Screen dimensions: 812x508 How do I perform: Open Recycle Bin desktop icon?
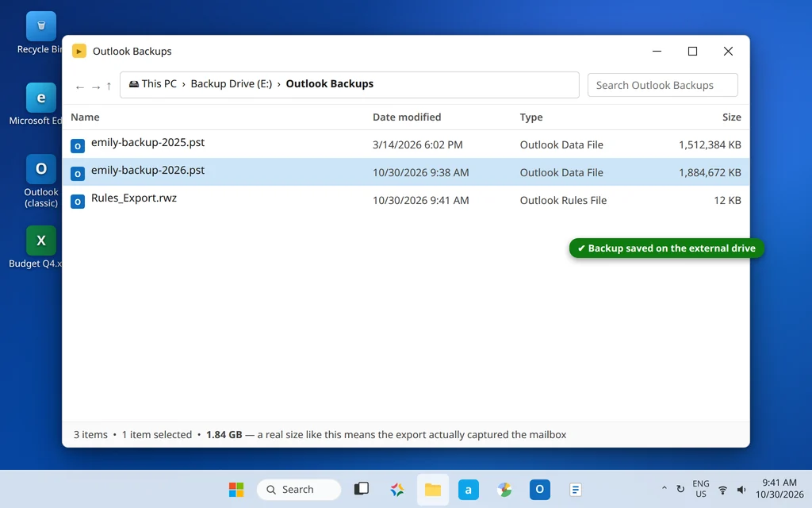[41, 26]
